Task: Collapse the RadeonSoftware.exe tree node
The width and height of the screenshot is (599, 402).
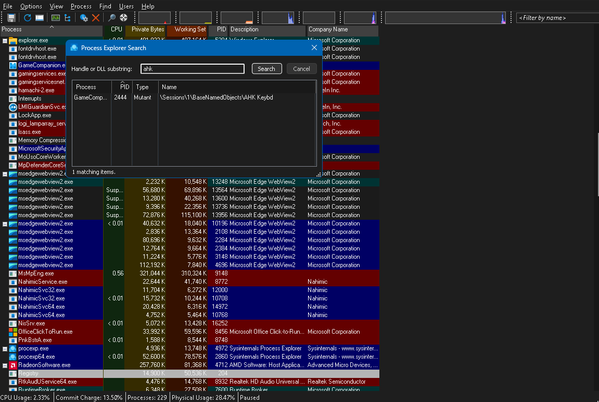Action: [x=5, y=365]
